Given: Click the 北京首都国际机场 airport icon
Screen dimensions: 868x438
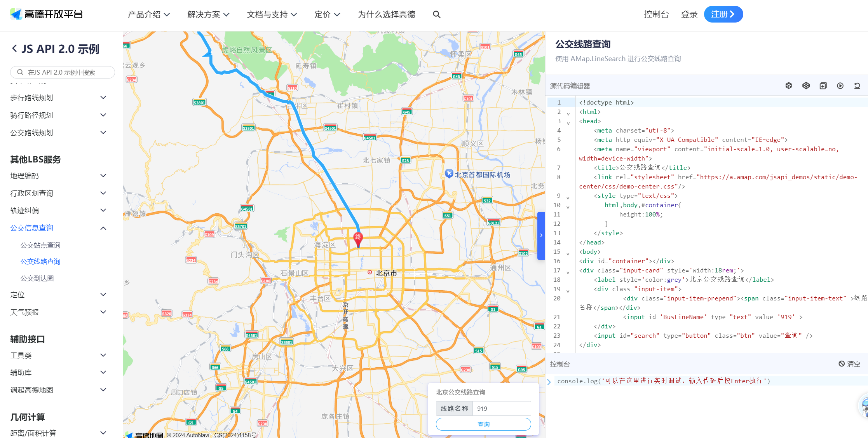Looking at the screenshot, I should point(449,174).
